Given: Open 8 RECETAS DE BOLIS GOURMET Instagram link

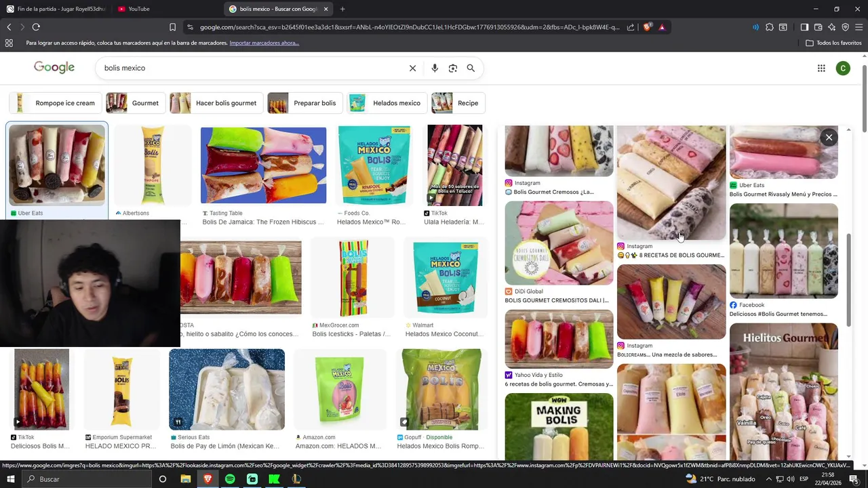Looking at the screenshot, I should click(x=671, y=256).
